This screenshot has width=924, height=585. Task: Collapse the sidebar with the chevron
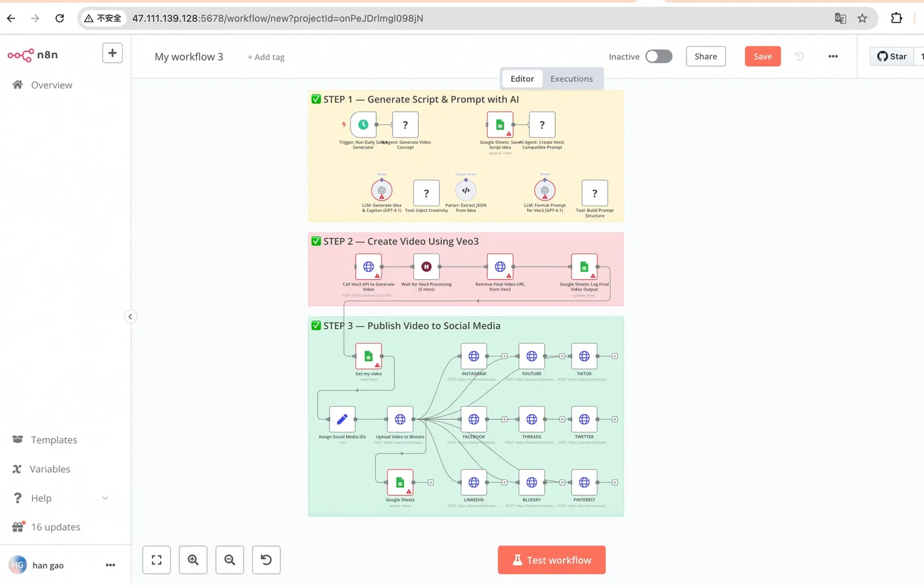[131, 316]
